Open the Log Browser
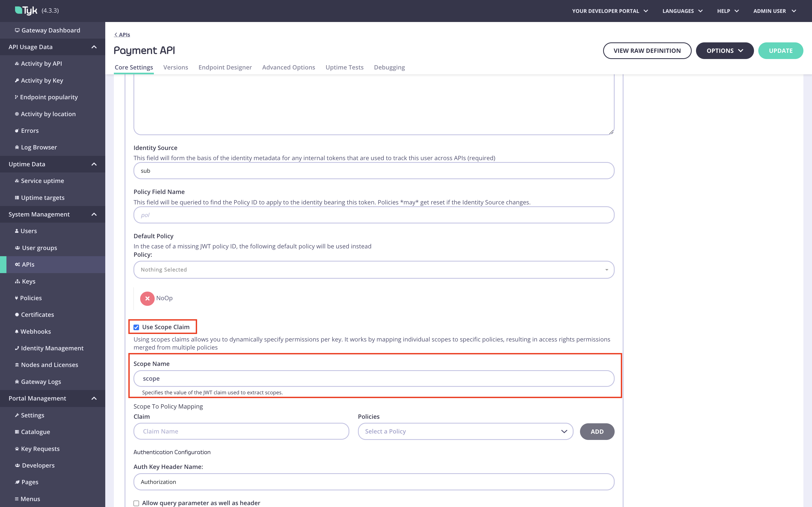Screen dimensions: 812x507 click(39, 147)
